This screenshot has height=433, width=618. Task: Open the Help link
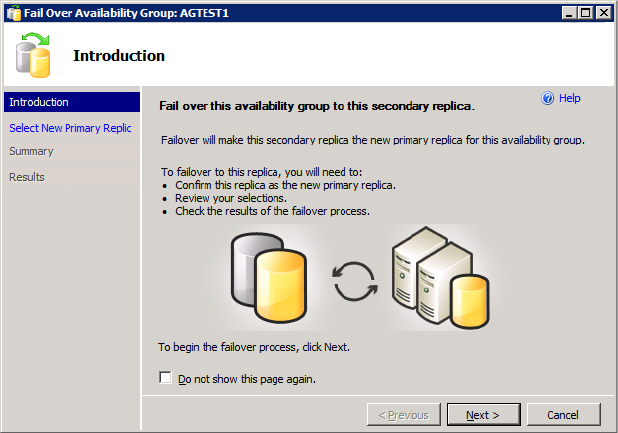[569, 98]
